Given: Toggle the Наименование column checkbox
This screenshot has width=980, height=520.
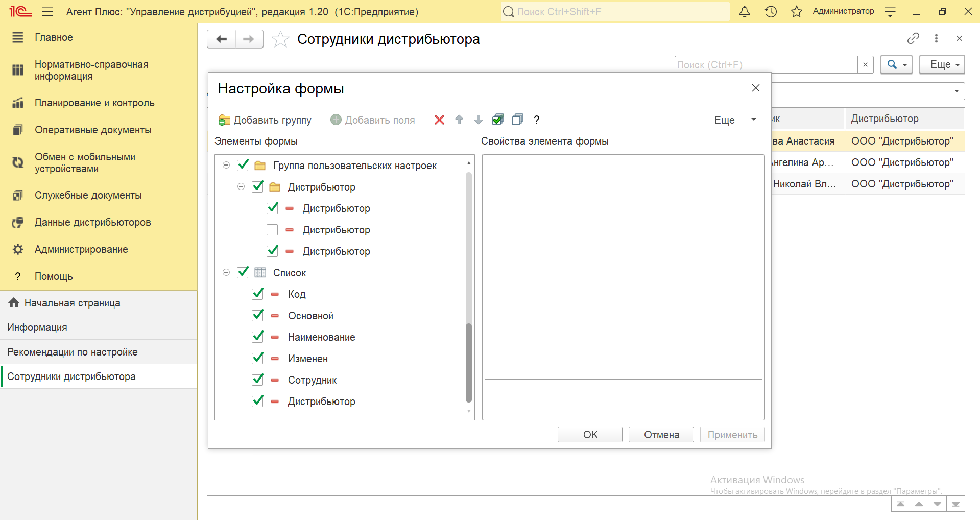Looking at the screenshot, I should tap(258, 337).
